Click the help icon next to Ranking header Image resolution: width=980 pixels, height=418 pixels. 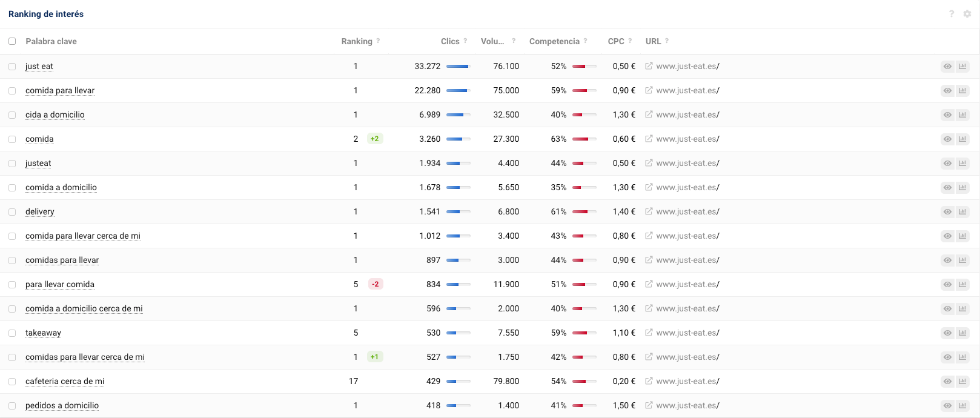(378, 41)
